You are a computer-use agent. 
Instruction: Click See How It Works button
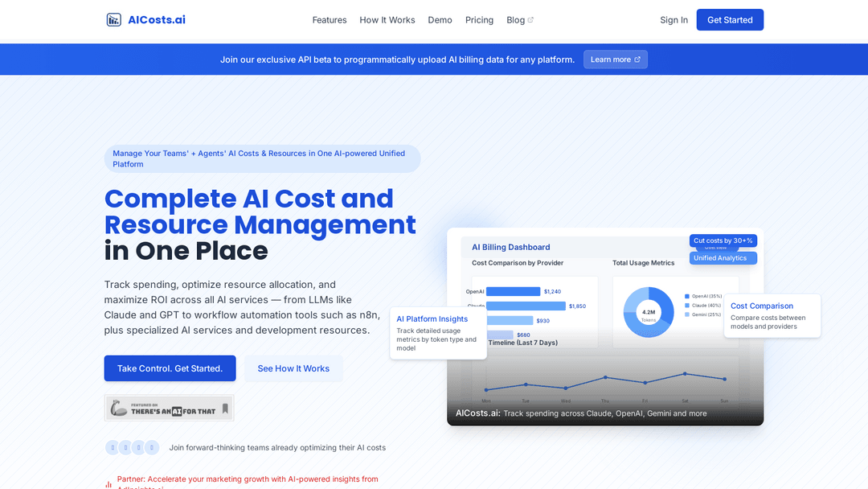click(x=293, y=368)
